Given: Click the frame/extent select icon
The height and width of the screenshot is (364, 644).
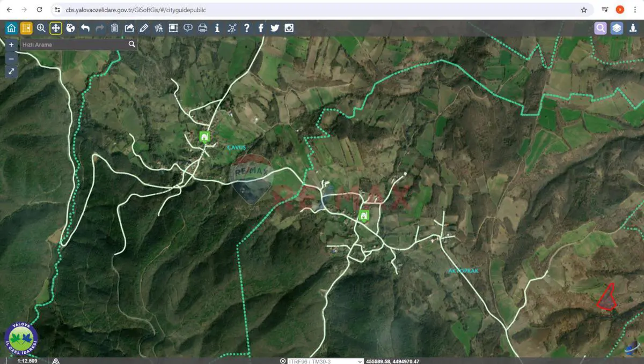Looking at the screenshot, I should coord(173,28).
